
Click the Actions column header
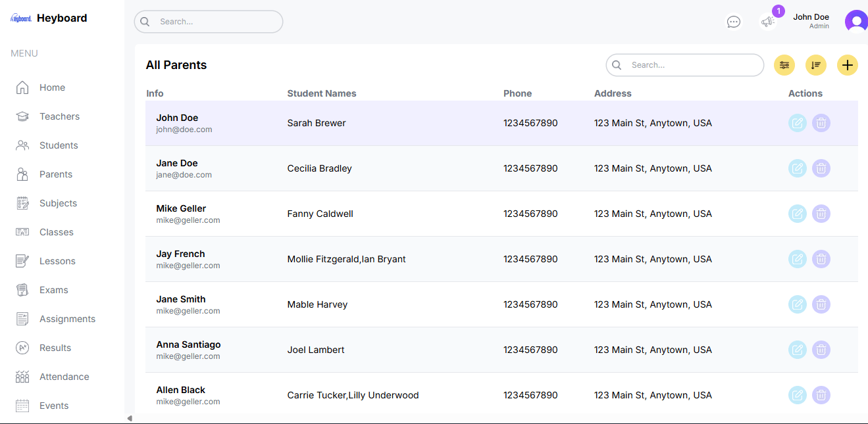point(805,93)
